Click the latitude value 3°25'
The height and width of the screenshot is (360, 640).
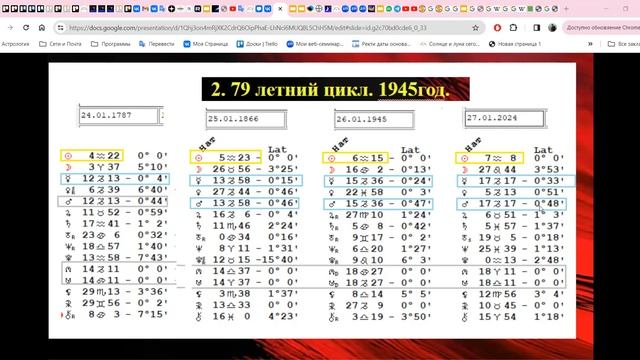(283, 169)
